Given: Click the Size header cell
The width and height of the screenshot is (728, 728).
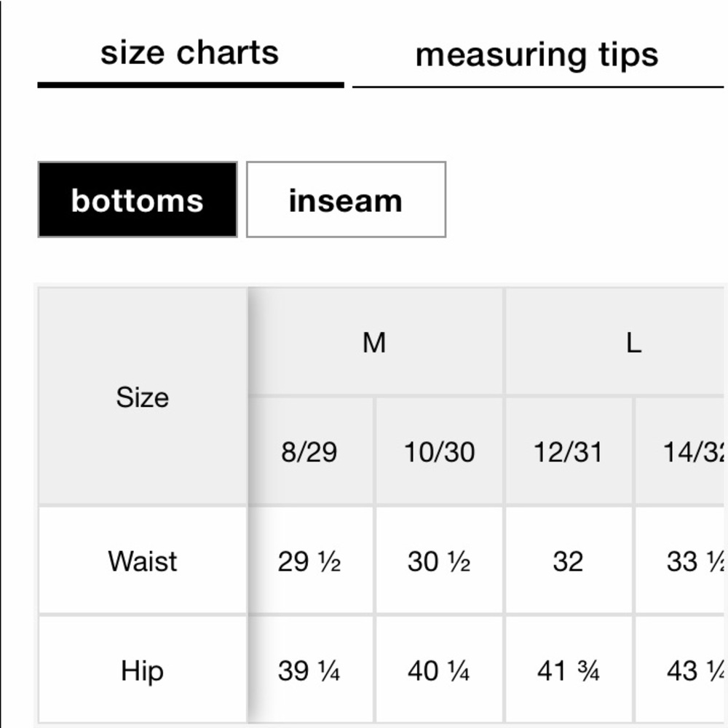Looking at the screenshot, I should (x=143, y=397).
